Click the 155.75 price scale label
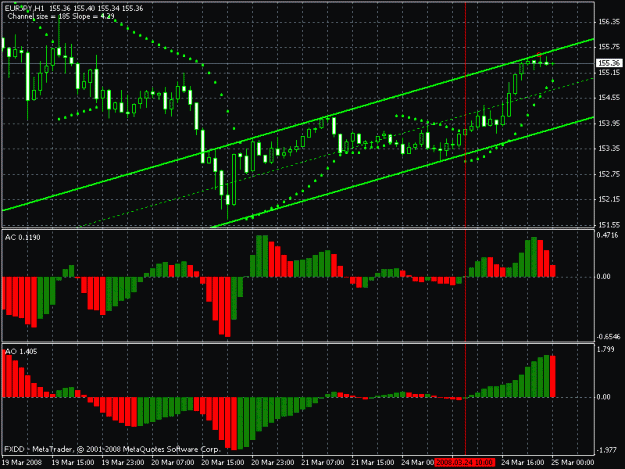Viewport: 625px width, 469px height. [x=609, y=47]
